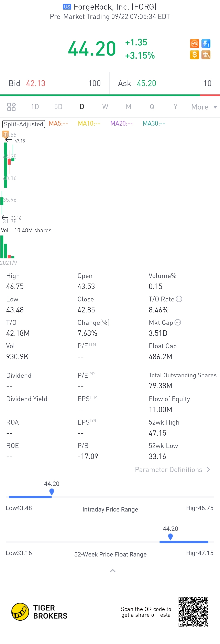Toggle the MA30 indicator label

154,124
